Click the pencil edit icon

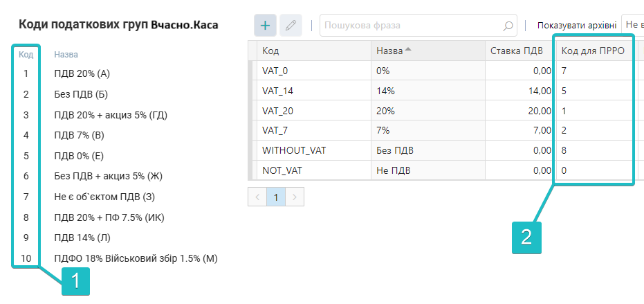291,26
